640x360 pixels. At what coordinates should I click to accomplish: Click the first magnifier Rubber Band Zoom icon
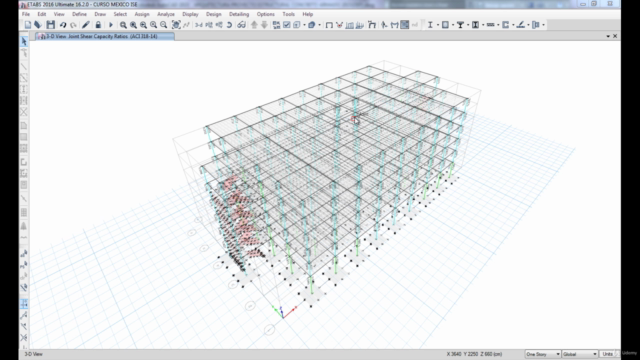click(123, 25)
